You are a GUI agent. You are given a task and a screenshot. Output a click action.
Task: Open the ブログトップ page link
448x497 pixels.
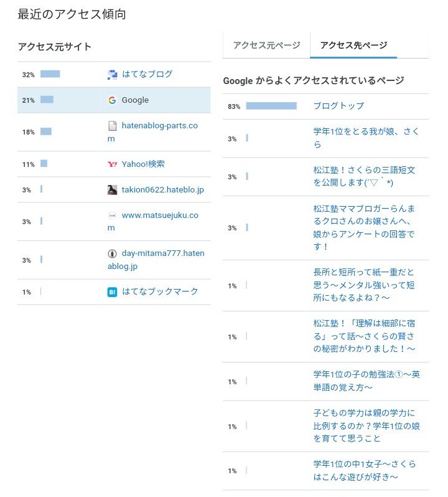(x=338, y=106)
